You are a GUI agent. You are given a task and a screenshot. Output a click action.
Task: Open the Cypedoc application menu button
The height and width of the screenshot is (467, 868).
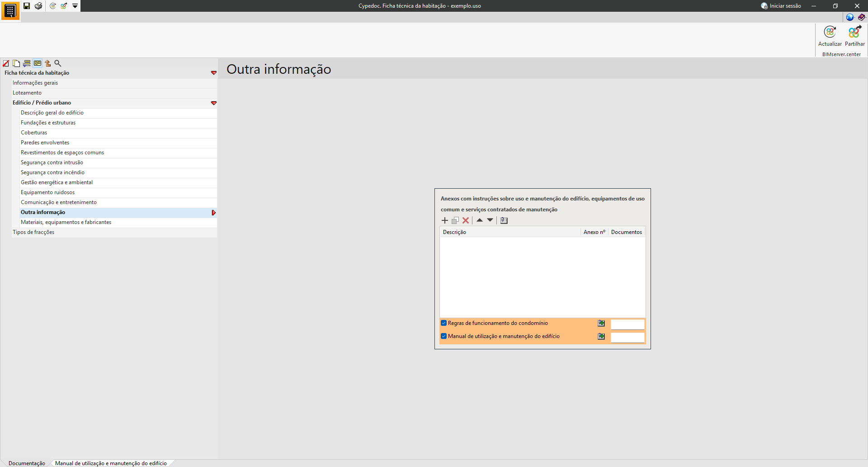point(10,10)
